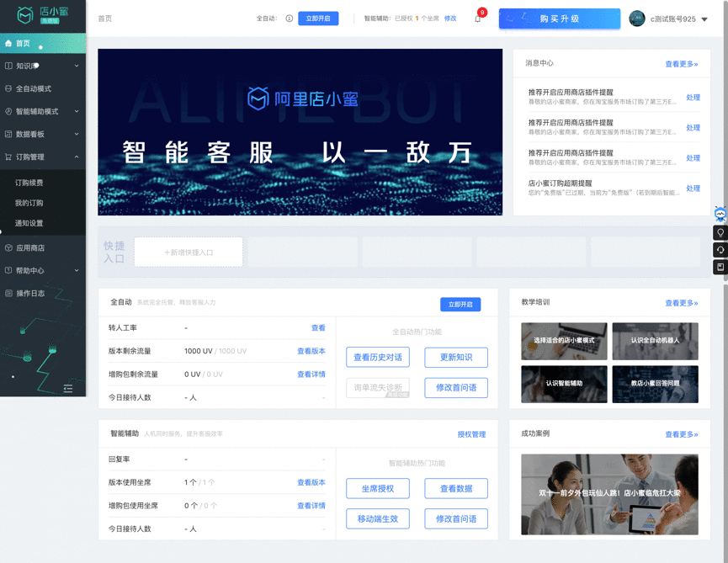Click 修改 next to 智能辅助 seats

[x=450, y=19]
